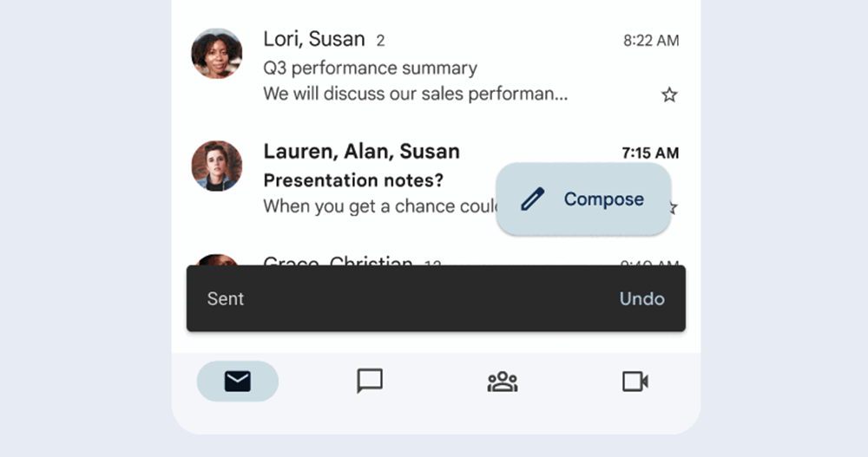Click the pencil icon on Compose
The image size is (868, 457).
click(533, 199)
